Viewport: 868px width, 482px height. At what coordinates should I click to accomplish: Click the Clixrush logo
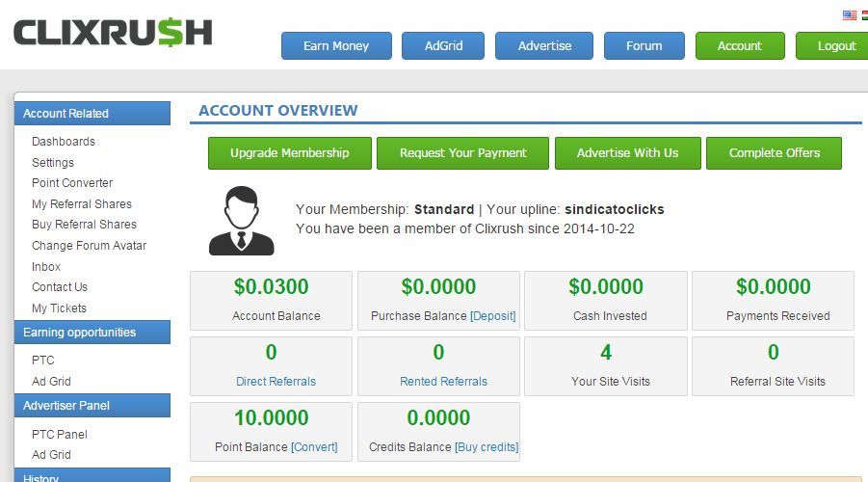pos(113,32)
